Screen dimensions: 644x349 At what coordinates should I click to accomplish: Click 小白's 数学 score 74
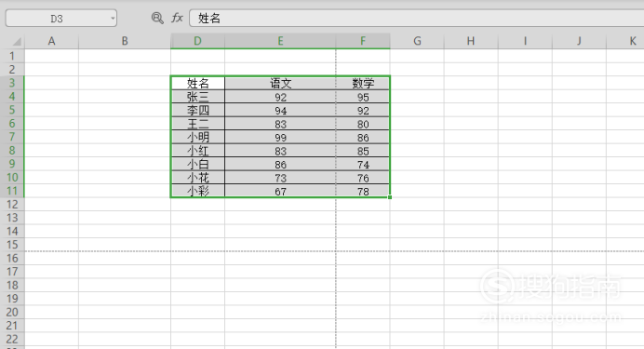(x=363, y=164)
